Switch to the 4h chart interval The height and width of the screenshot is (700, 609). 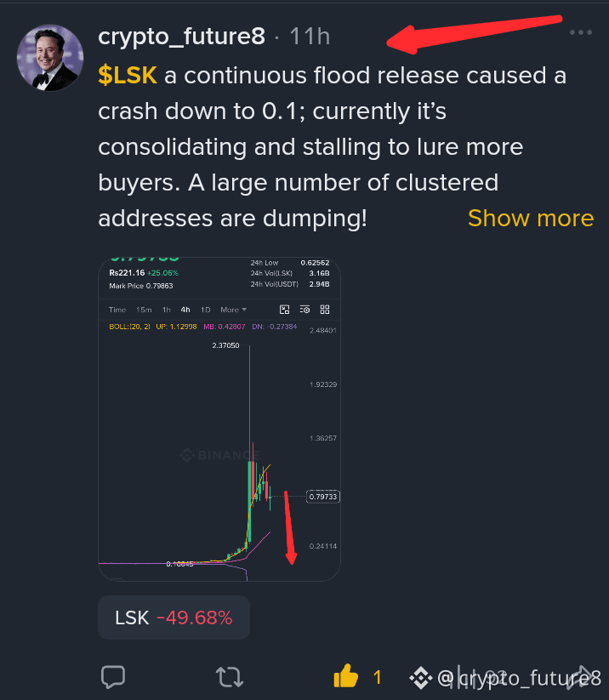[185, 310]
